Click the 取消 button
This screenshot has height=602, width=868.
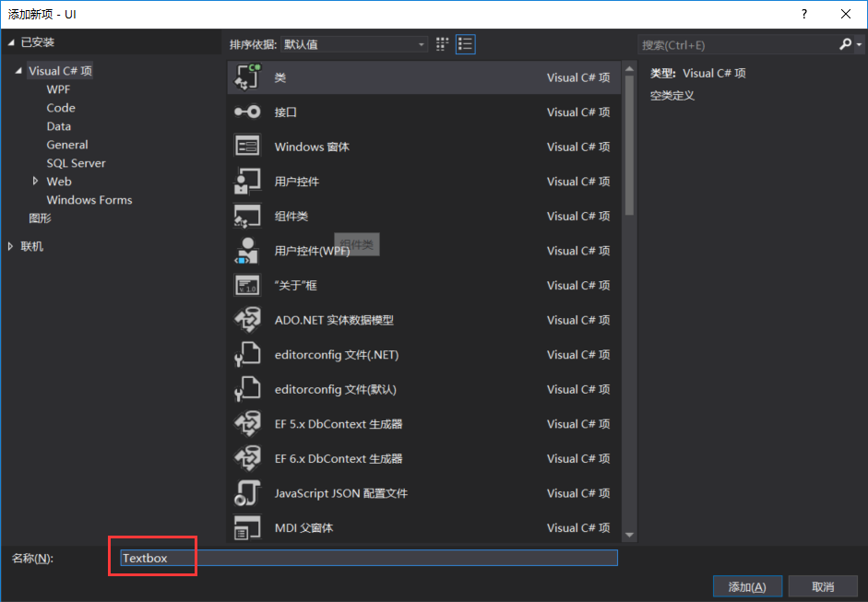click(x=823, y=585)
